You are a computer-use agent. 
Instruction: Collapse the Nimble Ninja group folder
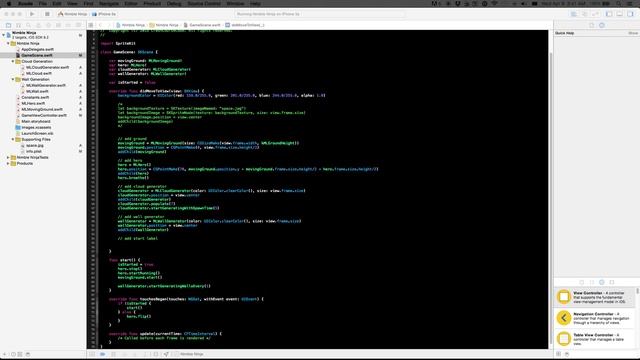coord(8,43)
